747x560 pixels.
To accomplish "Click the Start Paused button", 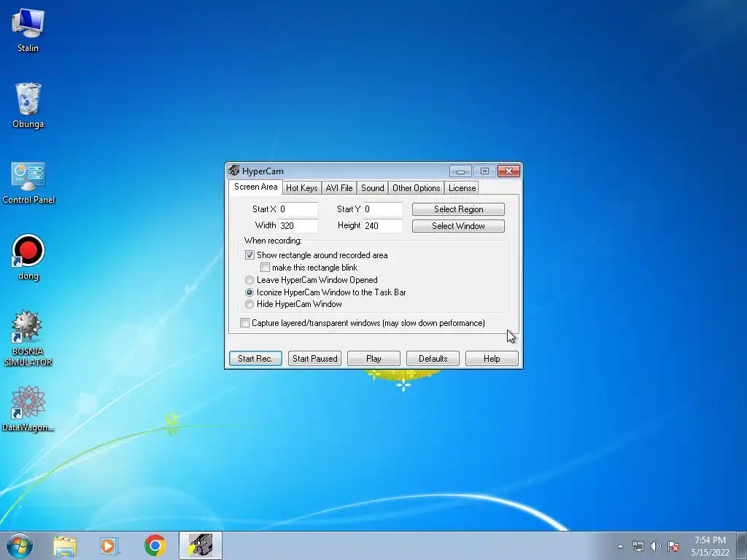I will pyautogui.click(x=315, y=359).
